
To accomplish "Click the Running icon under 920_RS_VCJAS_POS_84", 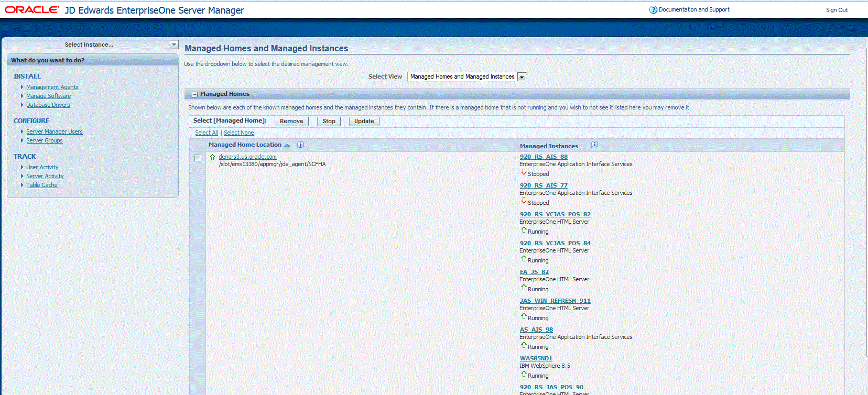I will (524, 259).
